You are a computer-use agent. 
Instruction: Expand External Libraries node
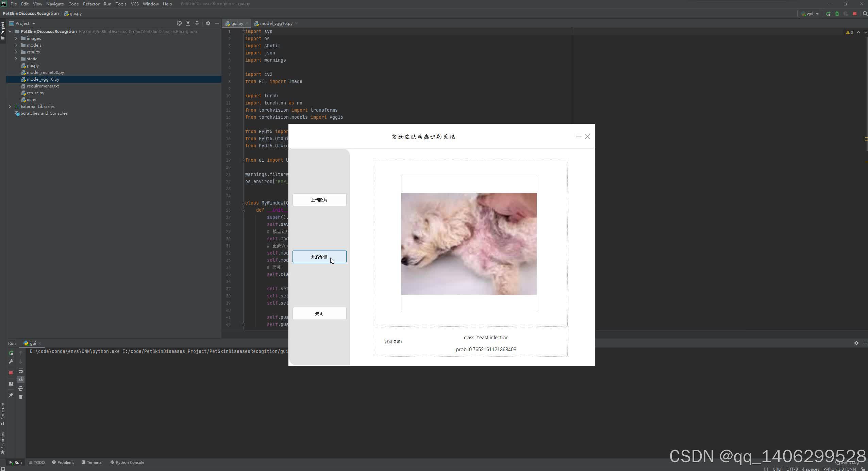(10, 107)
